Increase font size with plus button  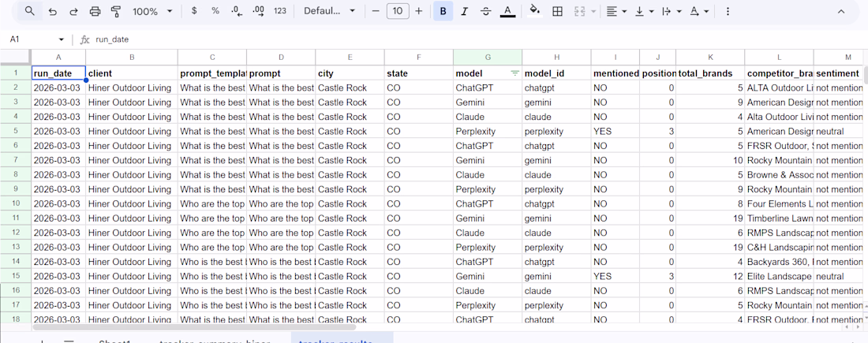click(x=419, y=12)
